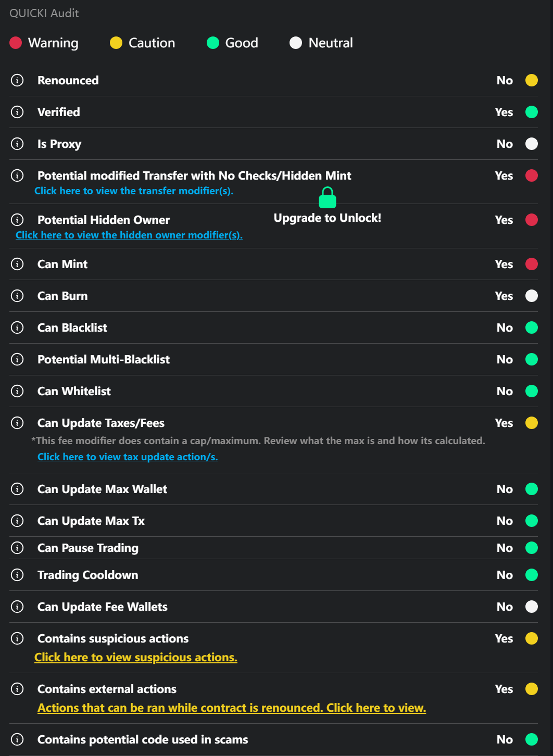This screenshot has height=756, width=553.
Task: Click the red status dot for Can Mint
Action: [x=532, y=264]
